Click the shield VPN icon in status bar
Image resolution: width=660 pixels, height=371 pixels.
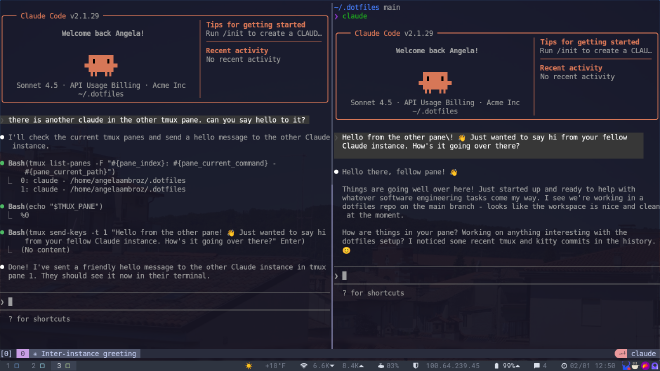(x=415, y=366)
